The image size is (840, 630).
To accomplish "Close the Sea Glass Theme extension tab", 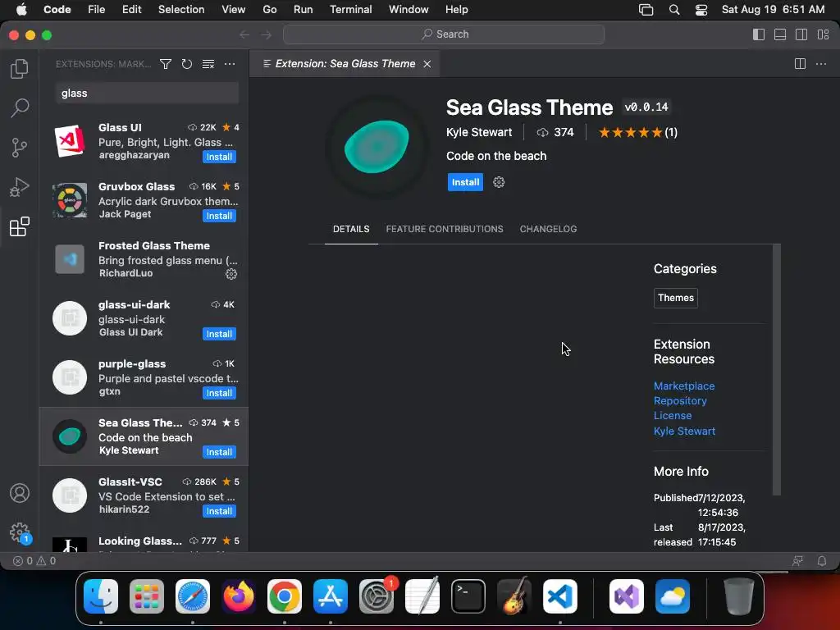I will tap(427, 64).
